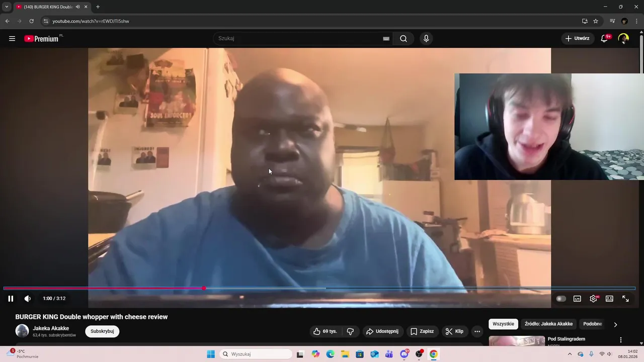Mute tab via speaker icon on tab
Image resolution: width=644 pixels, height=362 pixels.
(x=77, y=7)
